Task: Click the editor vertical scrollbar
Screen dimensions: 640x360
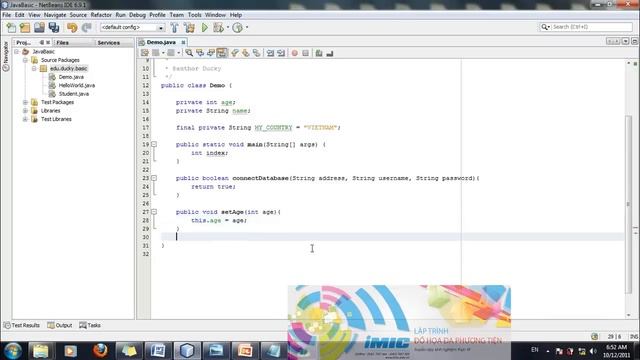Action: click(x=629, y=204)
